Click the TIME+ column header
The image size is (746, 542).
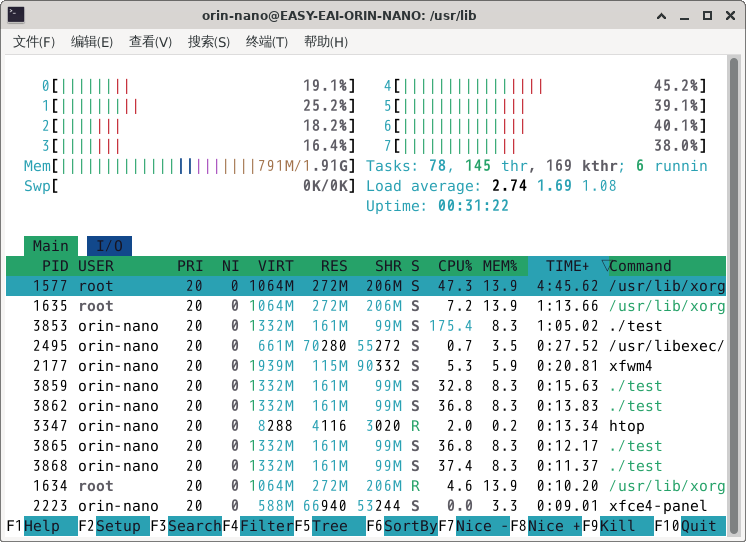pos(567,266)
